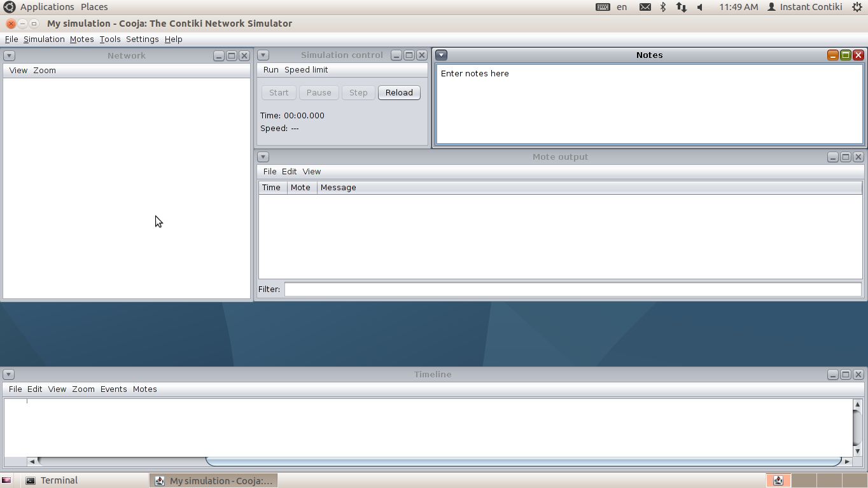Open the sound volume icon
Viewport: 868px width, 488px height.
(x=700, y=7)
